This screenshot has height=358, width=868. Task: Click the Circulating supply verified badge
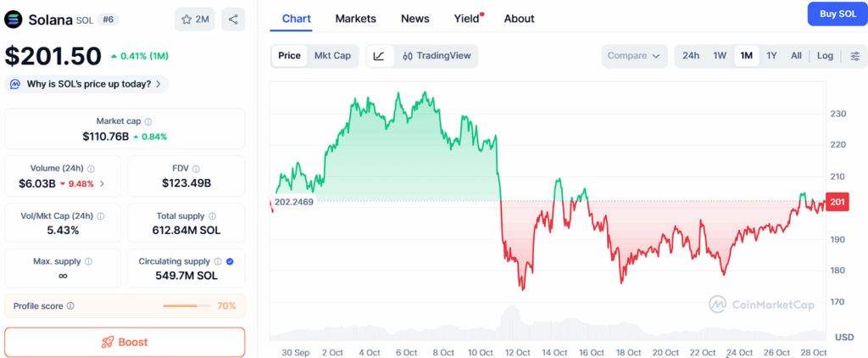click(x=230, y=261)
